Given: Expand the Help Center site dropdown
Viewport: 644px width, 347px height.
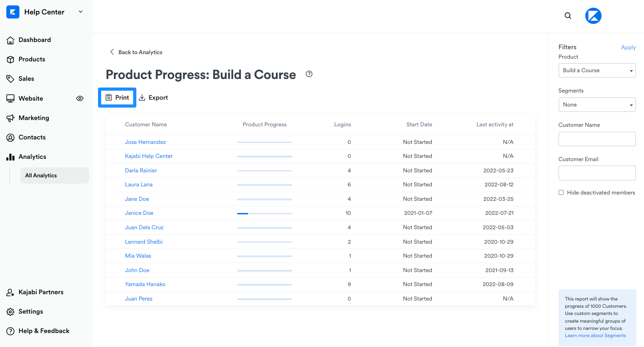Looking at the screenshot, I should click(x=81, y=12).
